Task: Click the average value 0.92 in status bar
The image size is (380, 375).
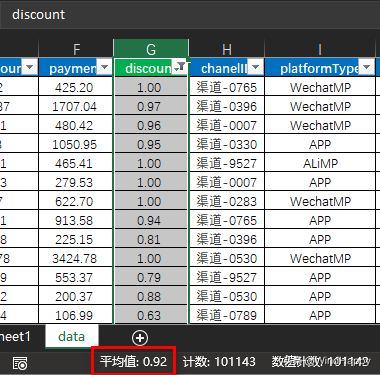Action: [x=133, y=361]
